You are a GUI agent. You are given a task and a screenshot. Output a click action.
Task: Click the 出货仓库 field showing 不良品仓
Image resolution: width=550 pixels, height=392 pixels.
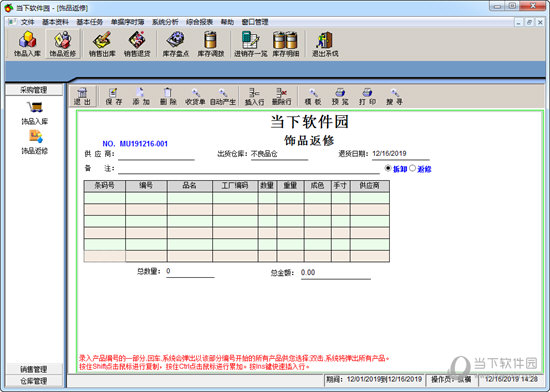[x=279, y=154]
